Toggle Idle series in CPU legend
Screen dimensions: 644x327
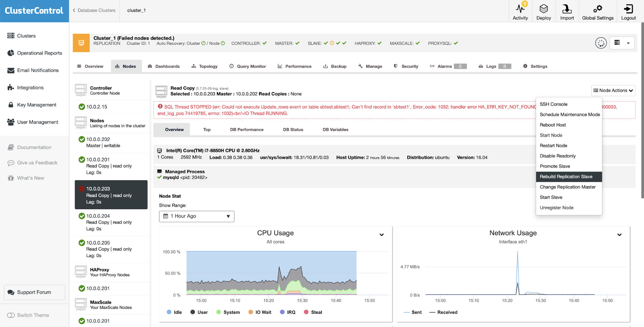[x=174, y=312]
